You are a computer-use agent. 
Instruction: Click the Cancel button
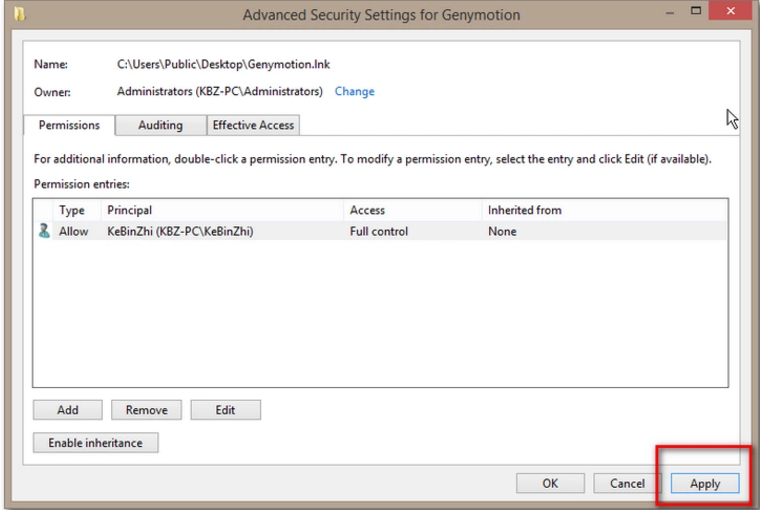click(627, 483)
